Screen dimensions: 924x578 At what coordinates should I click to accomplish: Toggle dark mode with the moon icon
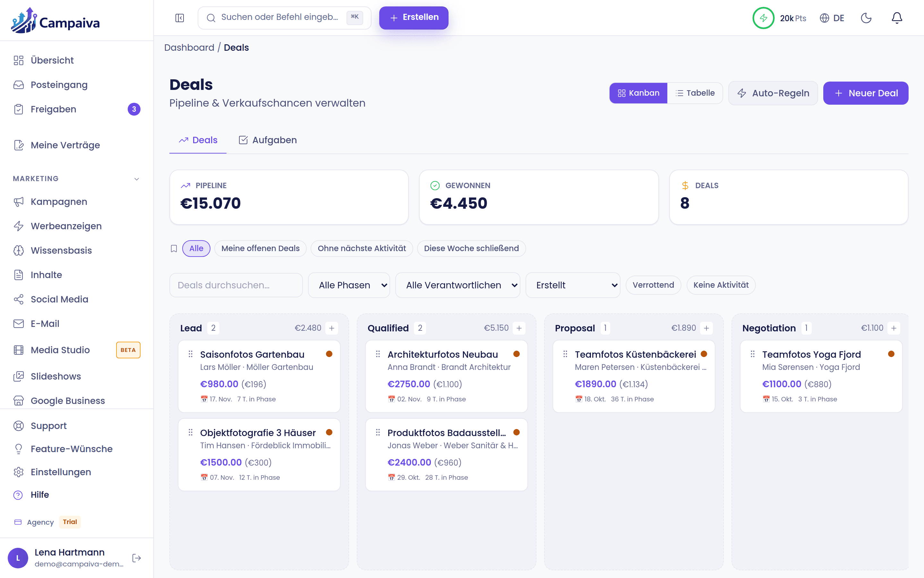click(x=866, y=18)
